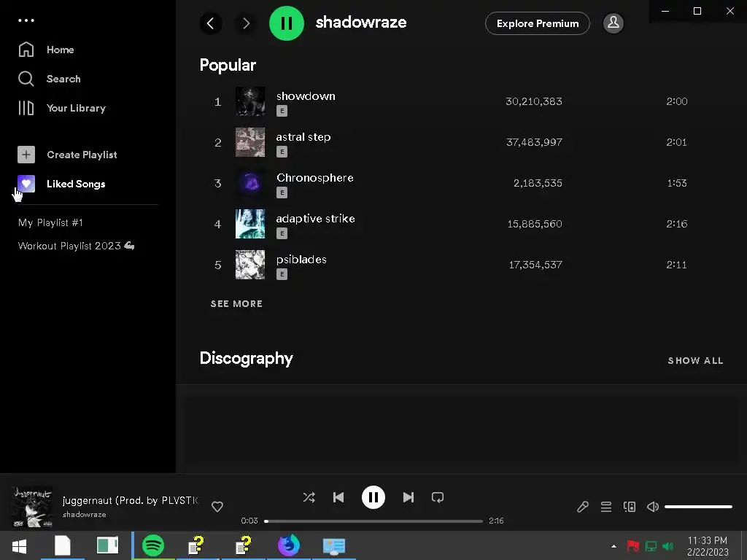
Task: Open juggernaut track title in player bar
Action: [130, 500]
